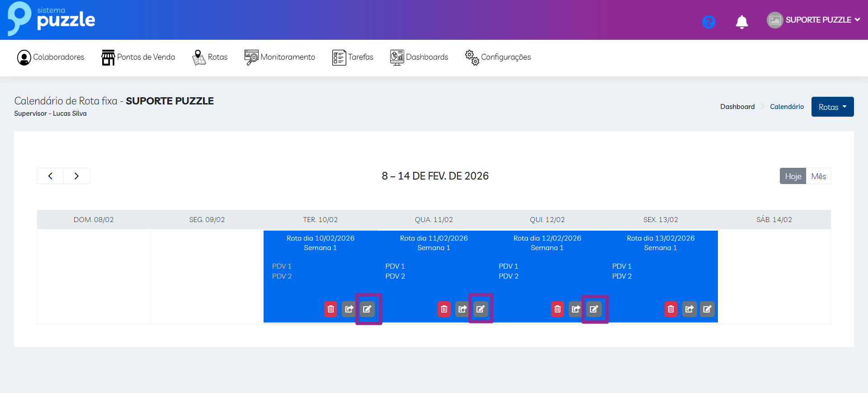Delete the route for 13/02/2026
The width and height of the screenshot is (868, 393).
click(x=671, y=309)
